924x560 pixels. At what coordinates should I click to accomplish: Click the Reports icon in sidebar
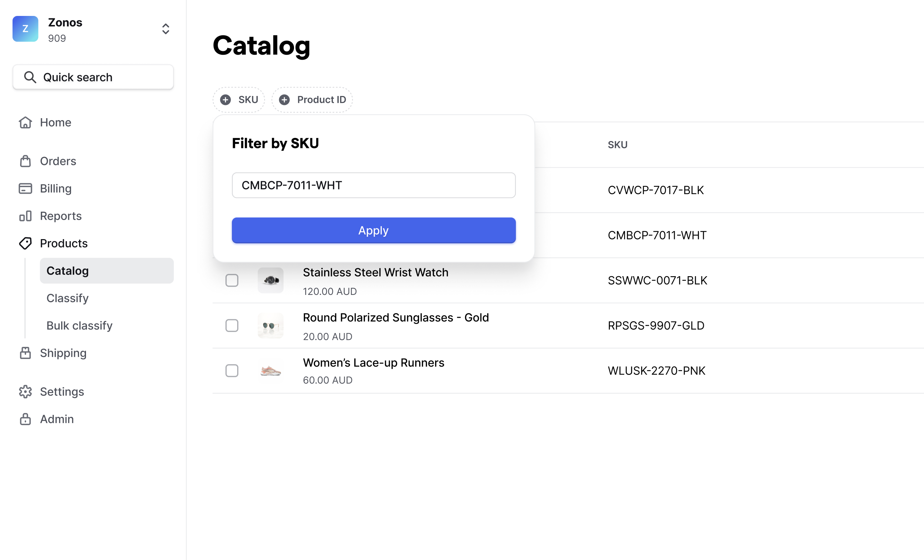click(25, 215)
